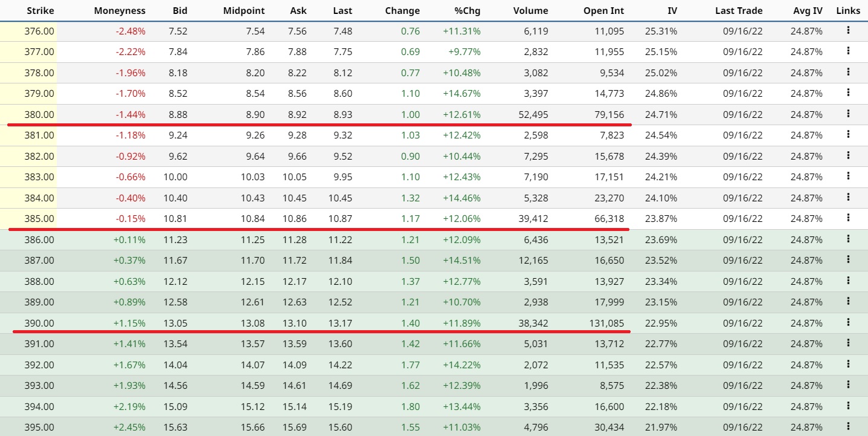The width and height of the screenshot is (868, 436).
Task: Open links menu for strike 394.00
Action: (848, 406)
